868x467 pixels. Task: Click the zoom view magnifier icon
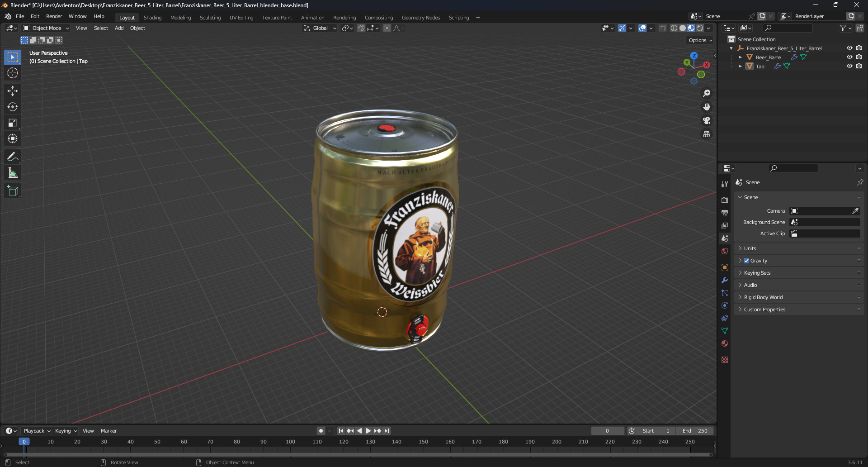coord(707,93)
